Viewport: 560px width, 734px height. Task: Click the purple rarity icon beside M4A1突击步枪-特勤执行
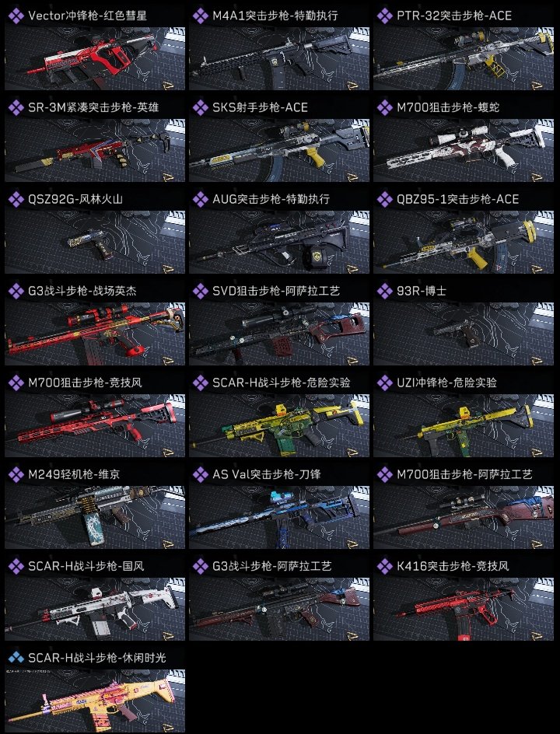pyautogui.click(x=201, y=16)
